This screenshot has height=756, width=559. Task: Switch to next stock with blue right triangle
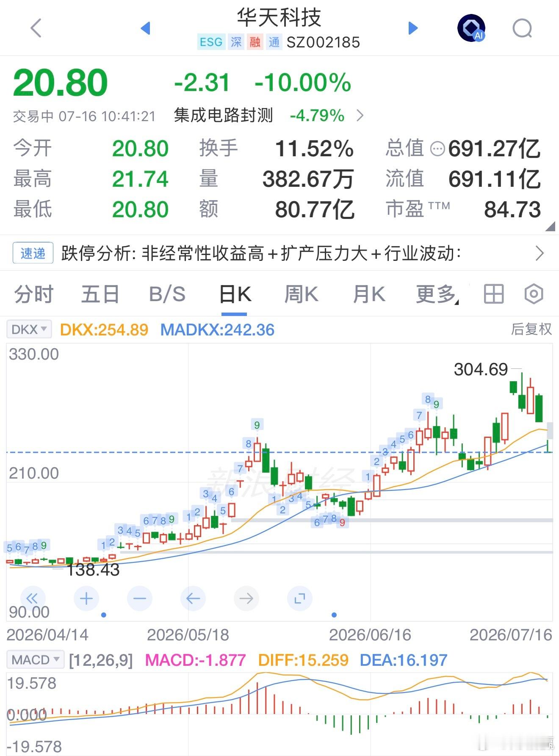tap(413, 28)
